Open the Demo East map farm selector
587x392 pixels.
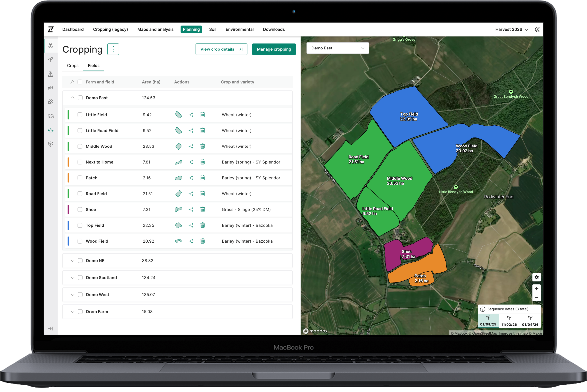pos(337,48)
